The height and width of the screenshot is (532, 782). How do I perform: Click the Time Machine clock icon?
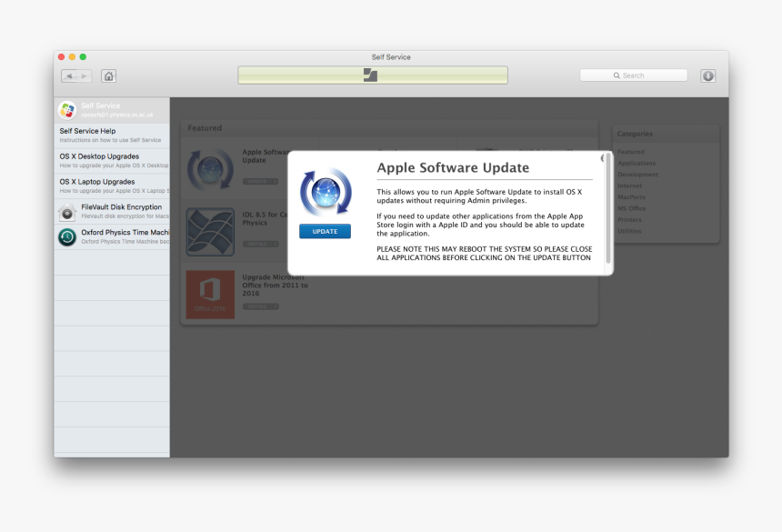coord(67,236)
